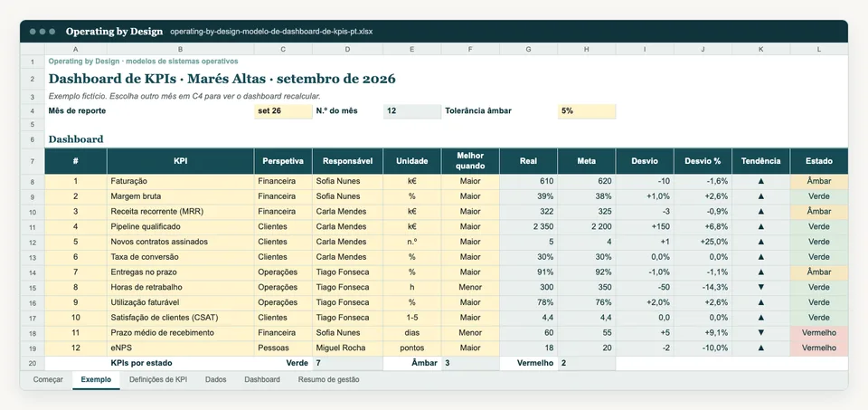This screenshot has width=868, height=410.
Task: Select the Real column header
Action: [x=528, y=161]
